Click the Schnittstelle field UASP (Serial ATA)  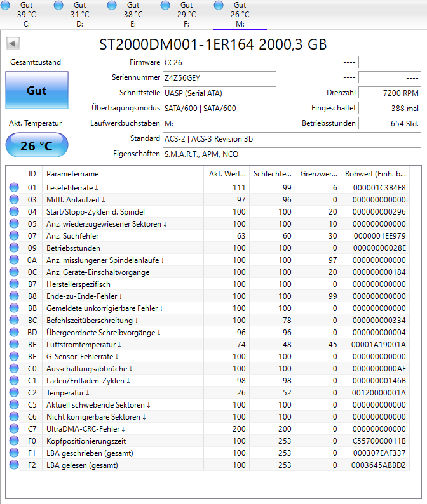coord(219,93)
